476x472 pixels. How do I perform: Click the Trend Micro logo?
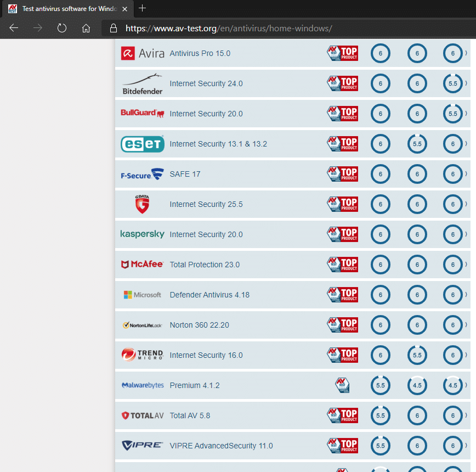click(143, 355)
